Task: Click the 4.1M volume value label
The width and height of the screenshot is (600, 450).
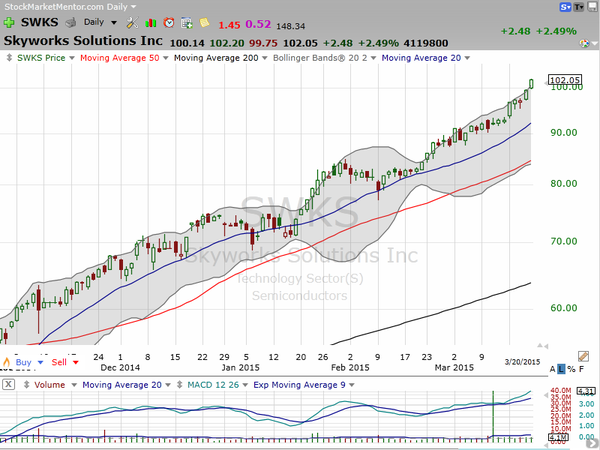Action: [558, 437]
